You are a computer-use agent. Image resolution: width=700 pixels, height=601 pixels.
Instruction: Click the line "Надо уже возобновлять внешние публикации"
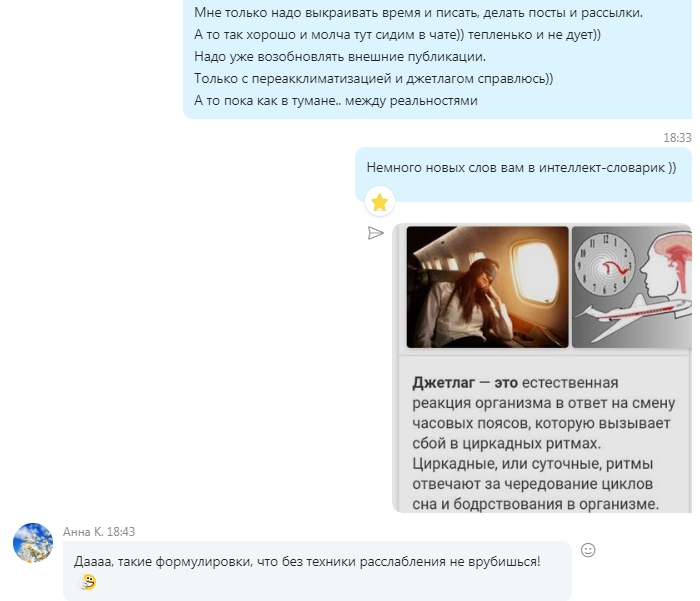pyautogui.click(x=340, y=57)
